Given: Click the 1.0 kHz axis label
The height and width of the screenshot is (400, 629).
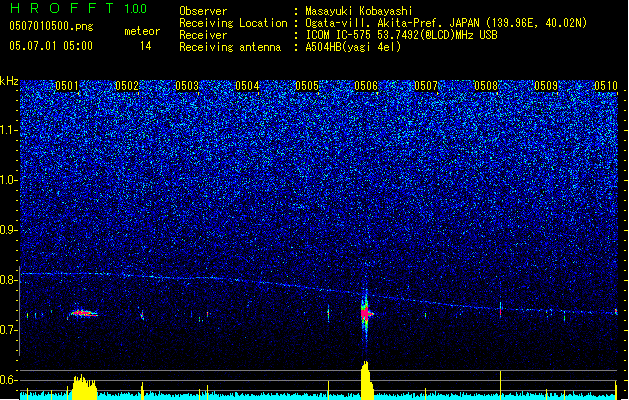Looking at the screenshot, I should tap(9, 180).
